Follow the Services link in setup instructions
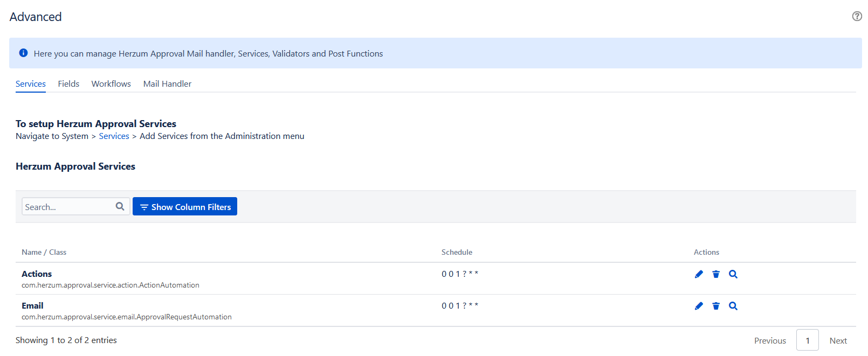Image resolution: width=868 pixels, height=356 pixels. (114, 136)
